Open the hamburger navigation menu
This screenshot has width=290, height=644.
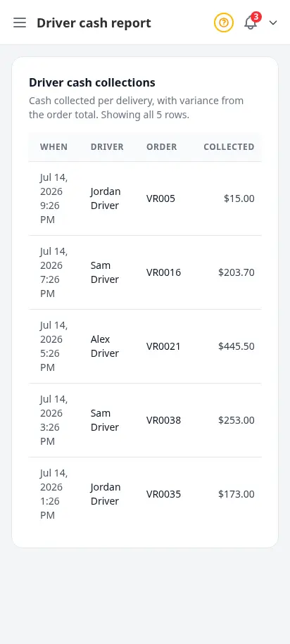(x=20, y=23)
